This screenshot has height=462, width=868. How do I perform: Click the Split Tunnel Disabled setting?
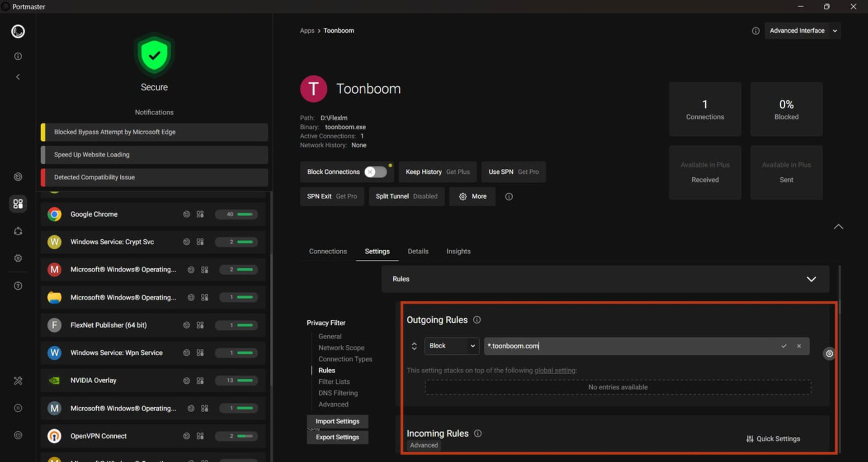tap(406, 196)
